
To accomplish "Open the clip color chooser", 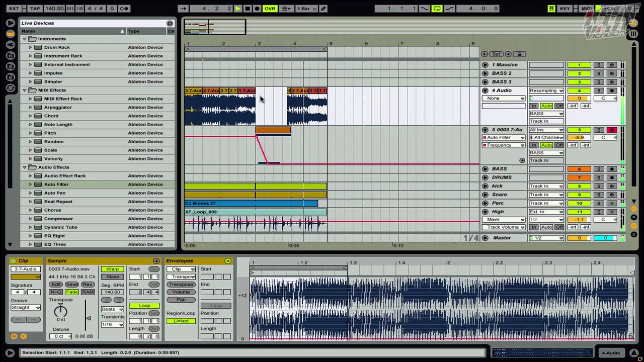I will (x=26, y=277).
